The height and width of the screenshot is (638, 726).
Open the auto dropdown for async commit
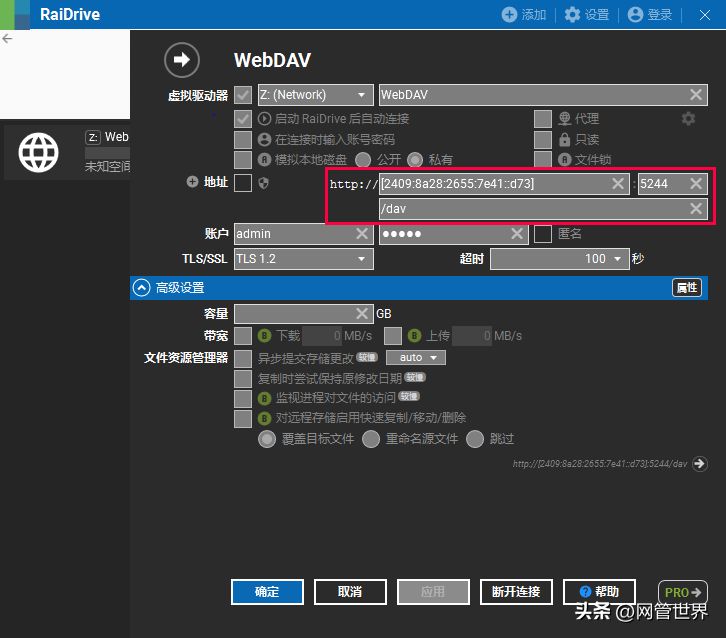(416, 358)
